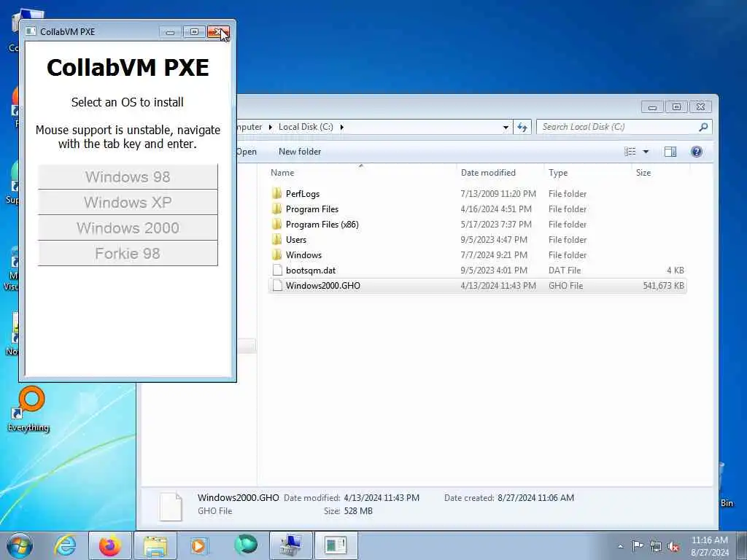Click the muted volume tray icon
This screenshot has width=747, height=560.
(x=673, y=546)
